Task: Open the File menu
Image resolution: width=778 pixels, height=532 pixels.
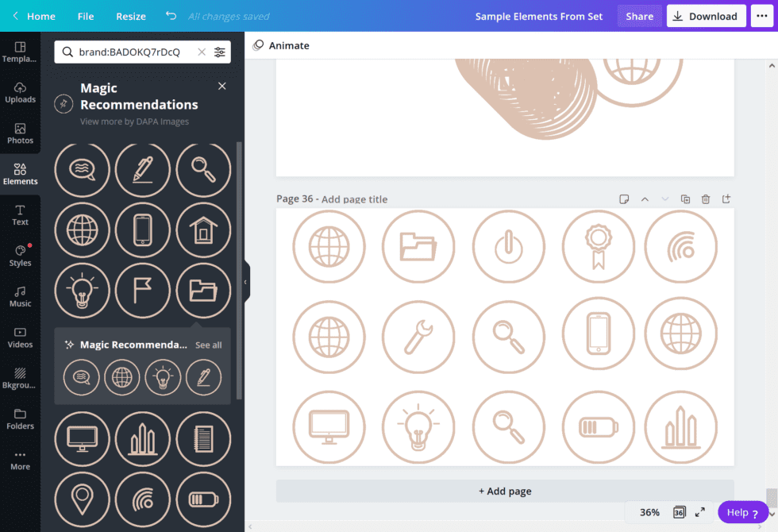Action: tap(85, 15)
